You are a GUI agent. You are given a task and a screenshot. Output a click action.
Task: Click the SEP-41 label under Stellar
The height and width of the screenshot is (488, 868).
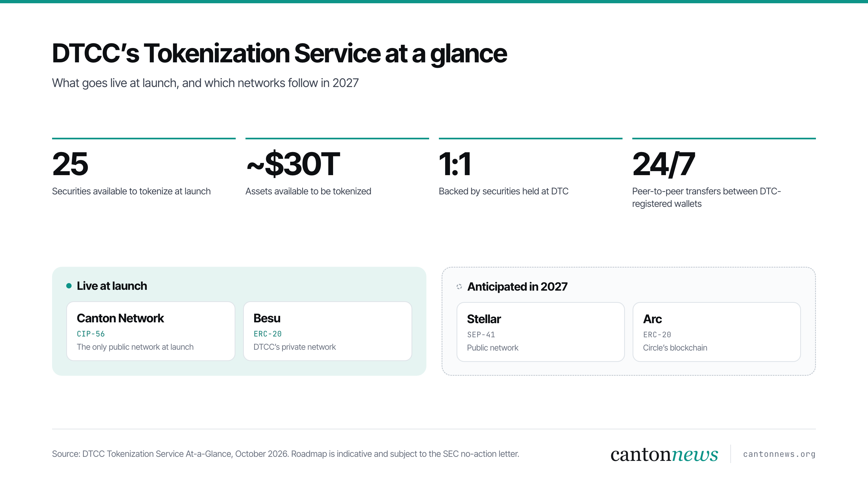pyautogui.click(x=481, y=335)
